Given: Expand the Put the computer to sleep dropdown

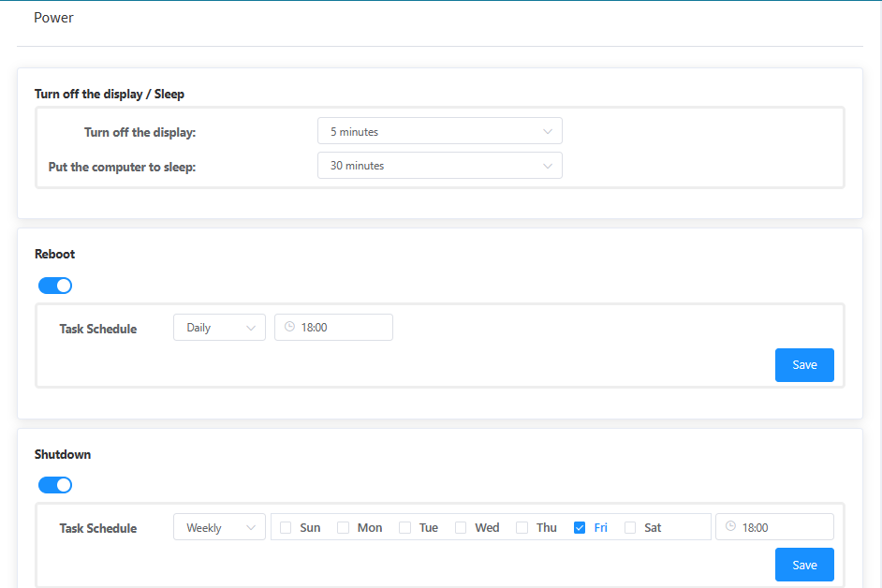Looking at the screenshot, I should (x=440, y=166).
